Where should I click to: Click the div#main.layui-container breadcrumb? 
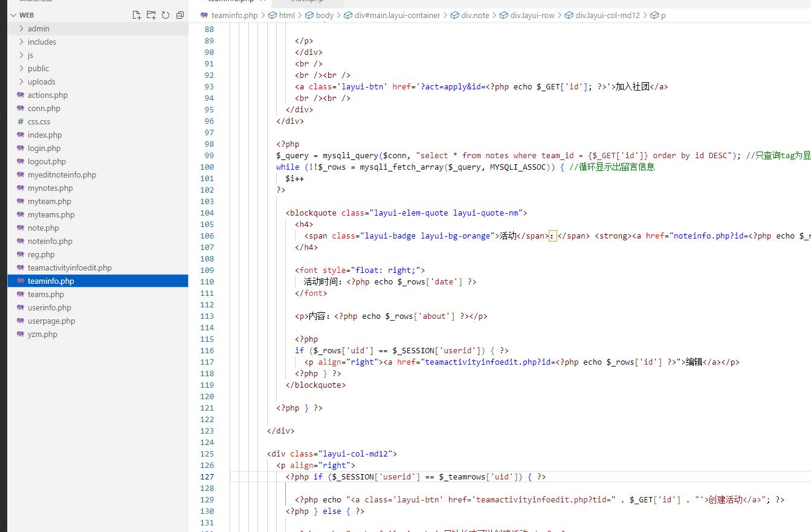[397, 15]
